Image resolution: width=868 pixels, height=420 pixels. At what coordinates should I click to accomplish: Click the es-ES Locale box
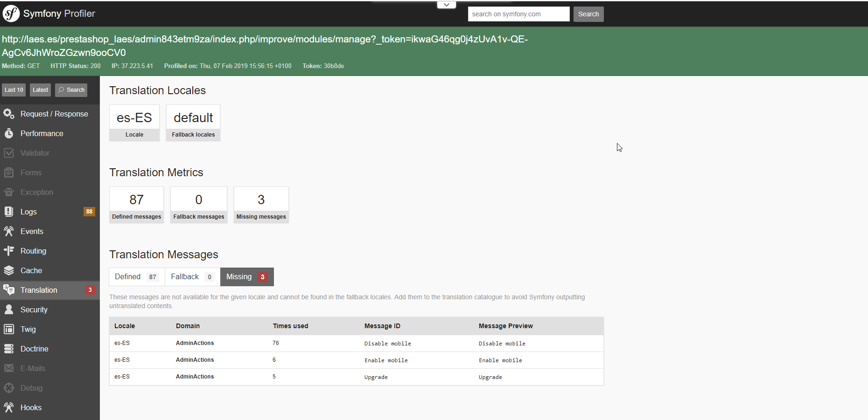pyautogui.click(x=134, y=123)
